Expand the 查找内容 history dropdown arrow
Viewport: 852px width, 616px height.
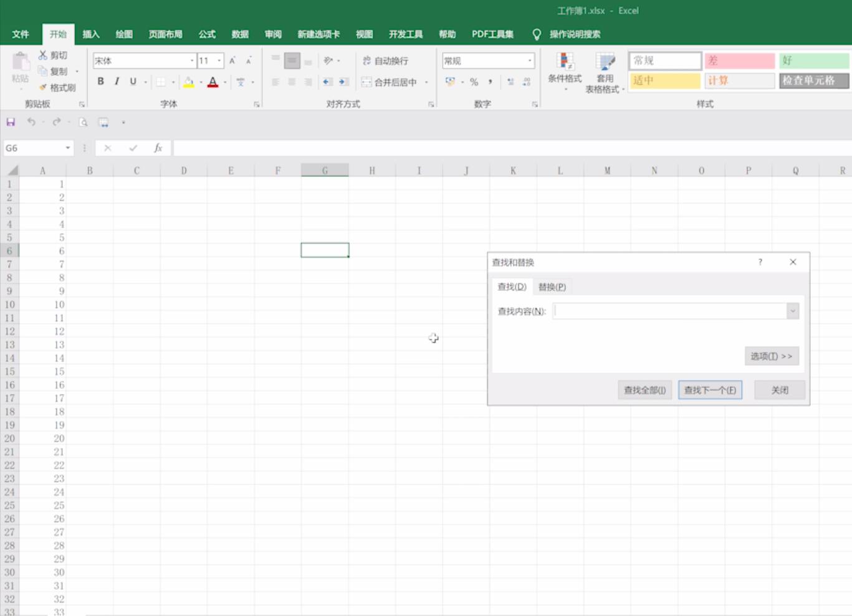pyautogui.click(x=792, y=311)
